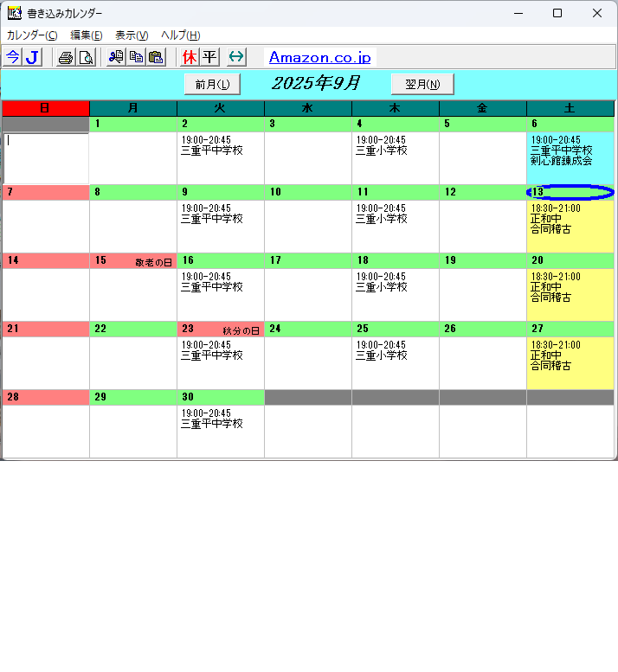The width and height of the screenshot is (618, 672).
Task: Go to next month with 翌月(N)
Action: [x=422, y=84]
